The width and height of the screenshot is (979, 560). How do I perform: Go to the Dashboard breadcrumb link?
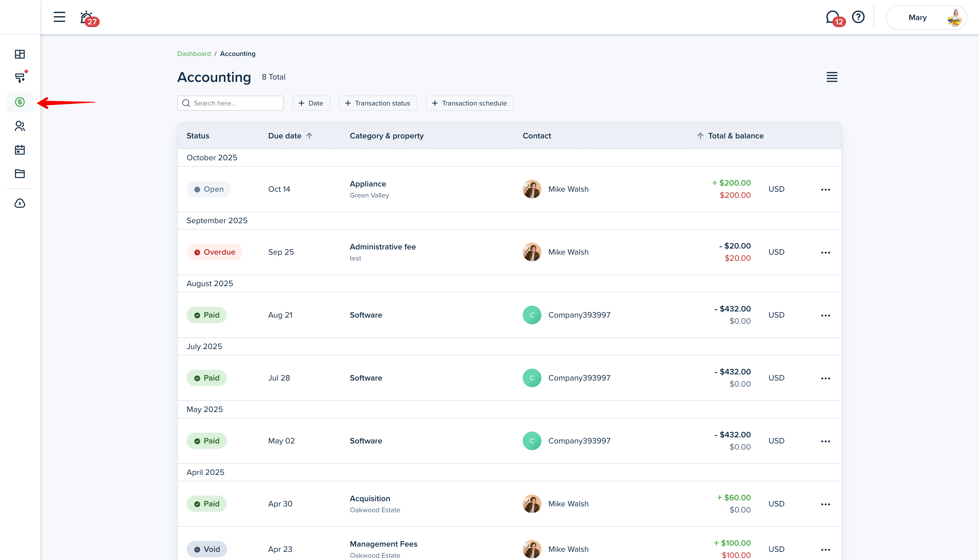[194, 54]
